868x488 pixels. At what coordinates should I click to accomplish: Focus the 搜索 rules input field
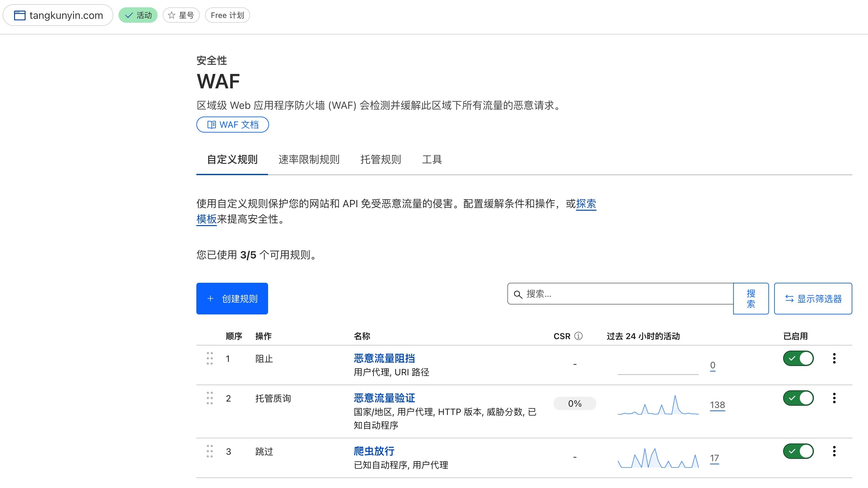tap(627, 294)
